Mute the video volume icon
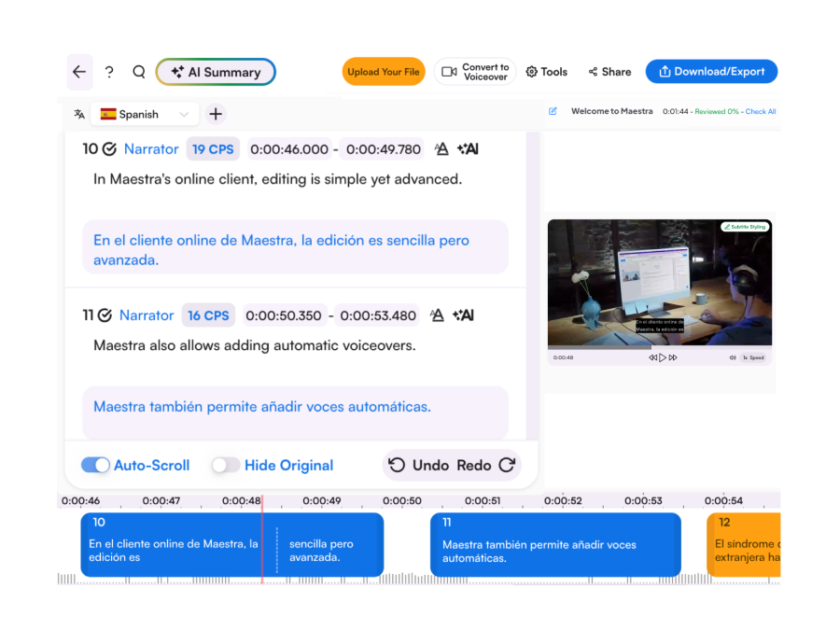Image resolution: width=840 pixels, height=630 pixels. [733, 357]
